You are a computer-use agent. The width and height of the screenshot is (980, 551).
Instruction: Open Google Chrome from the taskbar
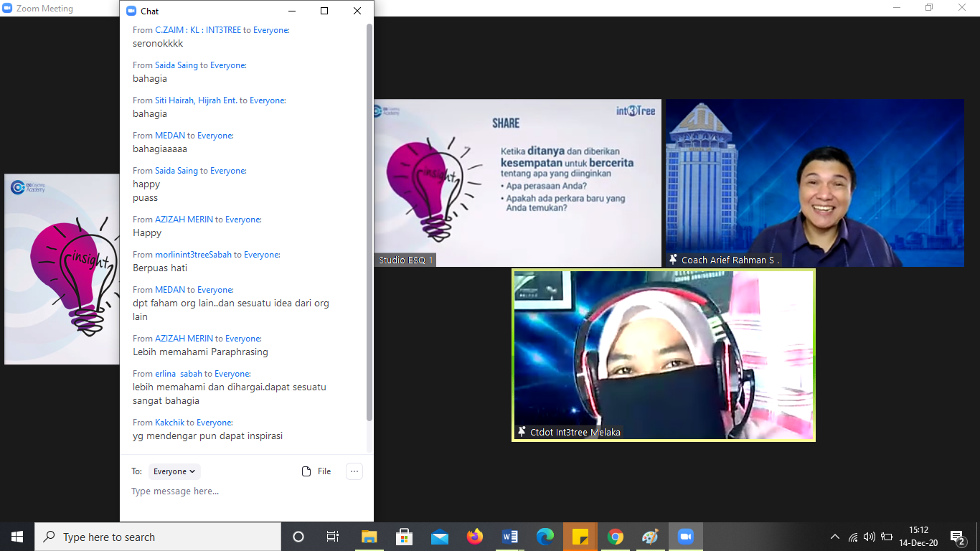coord(615,537)
